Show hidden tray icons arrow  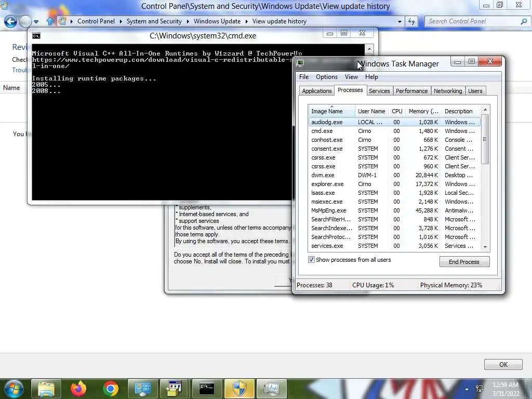[467, 389]
